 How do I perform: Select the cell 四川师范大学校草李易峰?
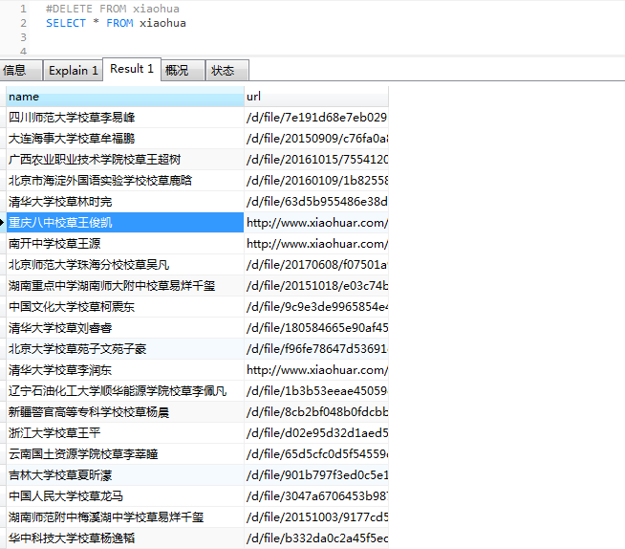pos(125,117)
